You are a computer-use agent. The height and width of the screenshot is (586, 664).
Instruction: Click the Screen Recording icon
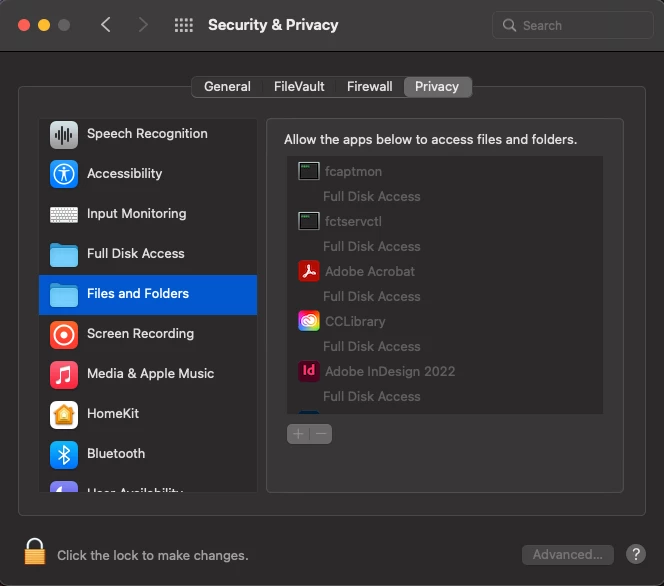point(64,335)
